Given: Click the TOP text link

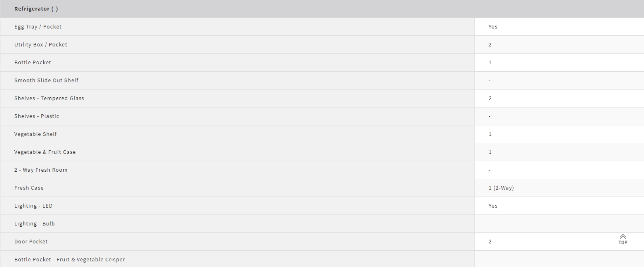Looking at the screenshot, I should coord(623,242).
